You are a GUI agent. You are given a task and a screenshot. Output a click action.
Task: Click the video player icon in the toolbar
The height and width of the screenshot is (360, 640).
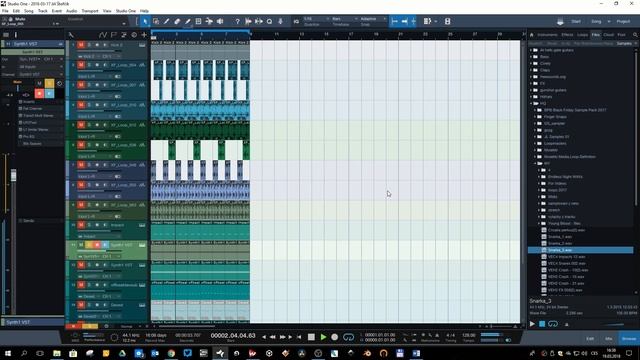(447, 21)
